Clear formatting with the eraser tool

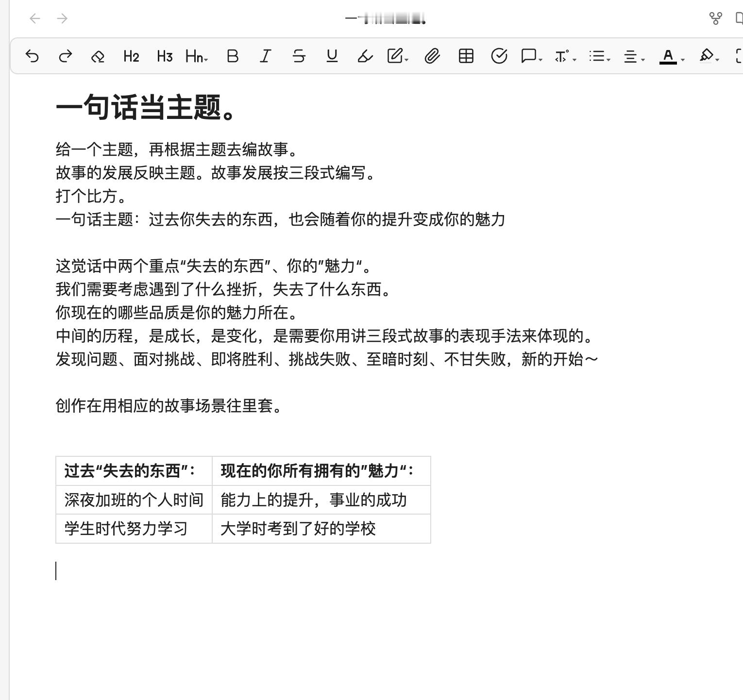[x=98, y=56]
